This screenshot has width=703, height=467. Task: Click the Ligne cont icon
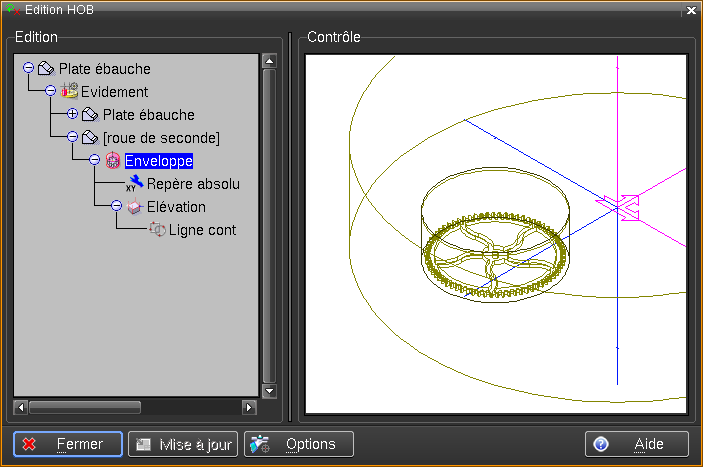[x=156, y=230]
